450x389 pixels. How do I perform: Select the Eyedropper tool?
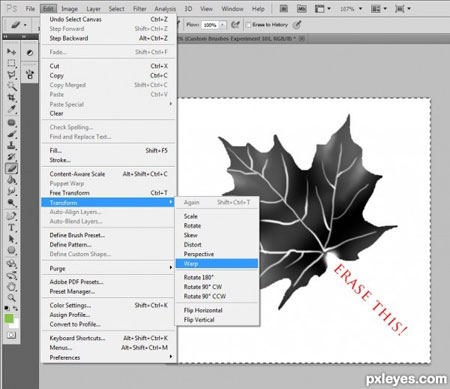tap(11, 109)
